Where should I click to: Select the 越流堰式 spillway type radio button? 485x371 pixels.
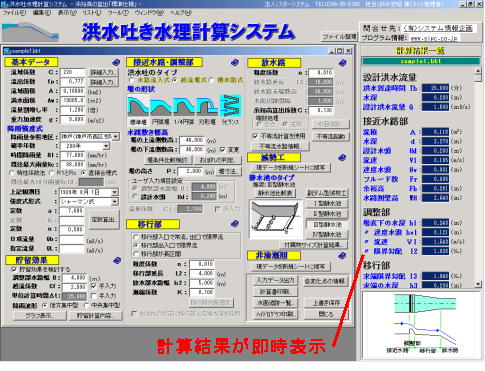[175, 80]
